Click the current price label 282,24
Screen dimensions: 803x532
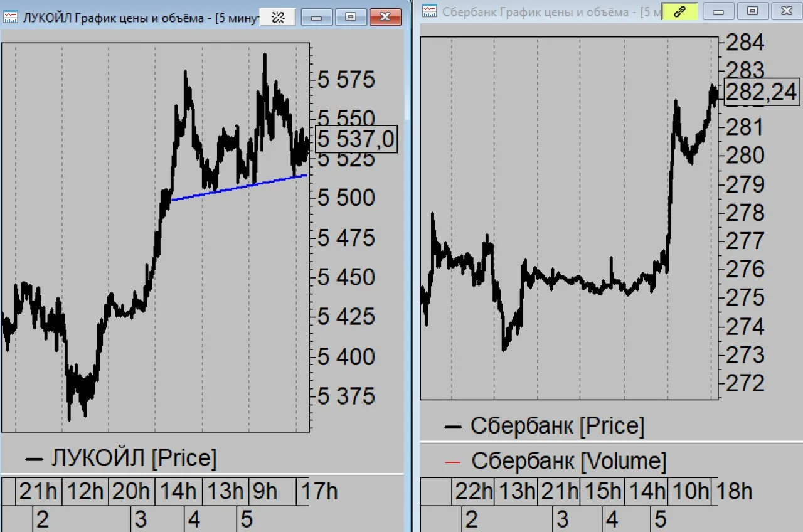[761, 92]
